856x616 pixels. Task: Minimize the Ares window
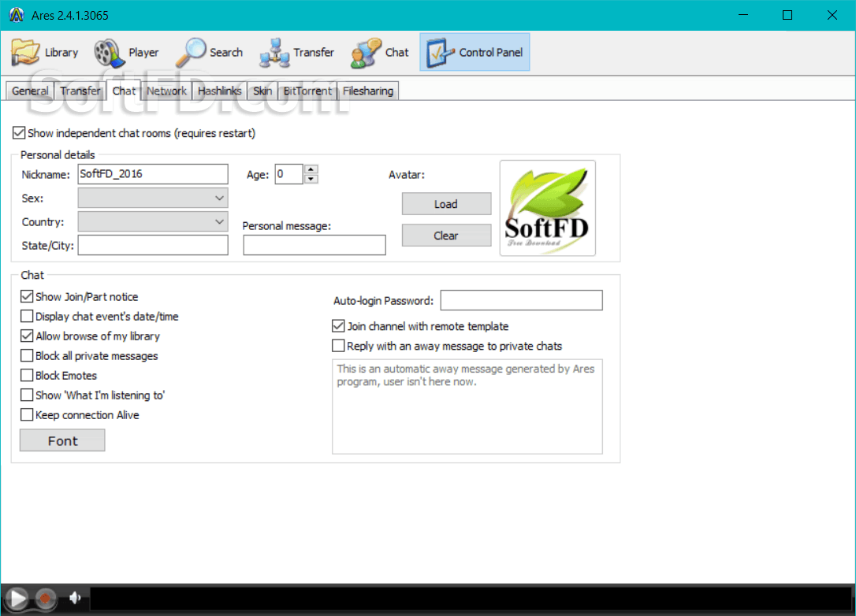[743, 15]
